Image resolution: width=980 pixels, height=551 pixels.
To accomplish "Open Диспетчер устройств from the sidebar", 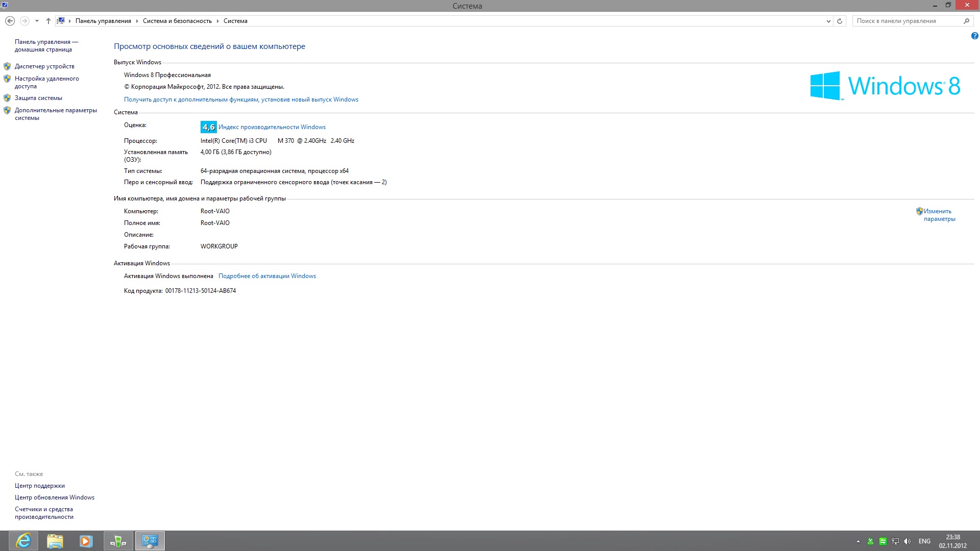I will pos(44,66).
